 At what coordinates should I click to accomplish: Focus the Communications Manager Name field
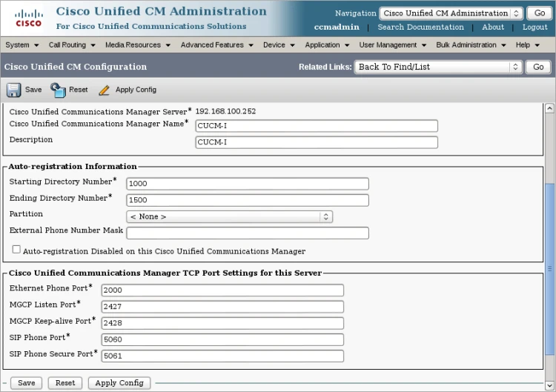[x=317, y=126]
